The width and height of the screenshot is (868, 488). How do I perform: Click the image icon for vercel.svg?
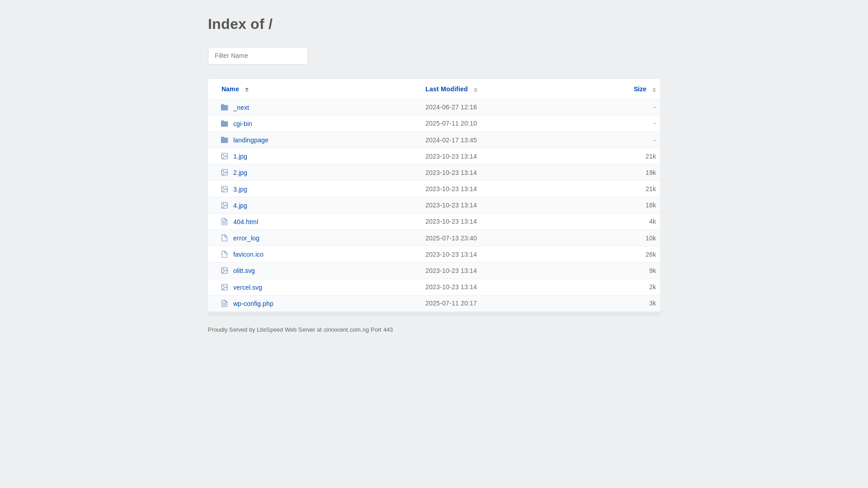pos(224,287)
